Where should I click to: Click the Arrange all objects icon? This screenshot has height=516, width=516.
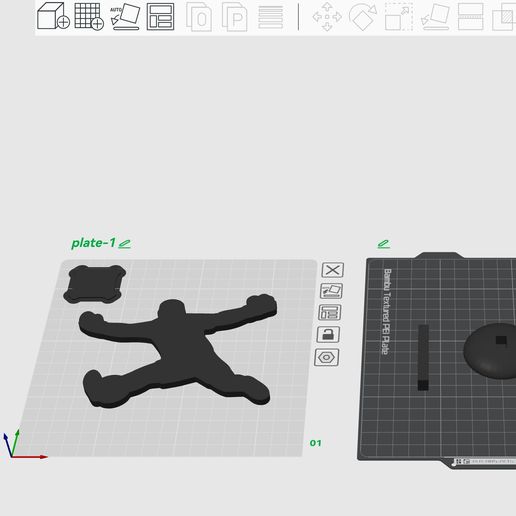click(160, 16)
